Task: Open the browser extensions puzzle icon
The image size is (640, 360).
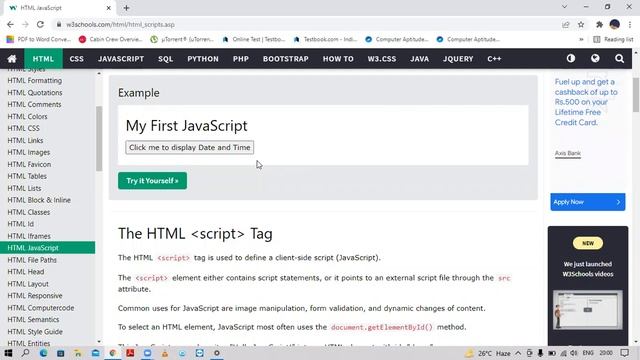Action: click(x=599, y=24)
